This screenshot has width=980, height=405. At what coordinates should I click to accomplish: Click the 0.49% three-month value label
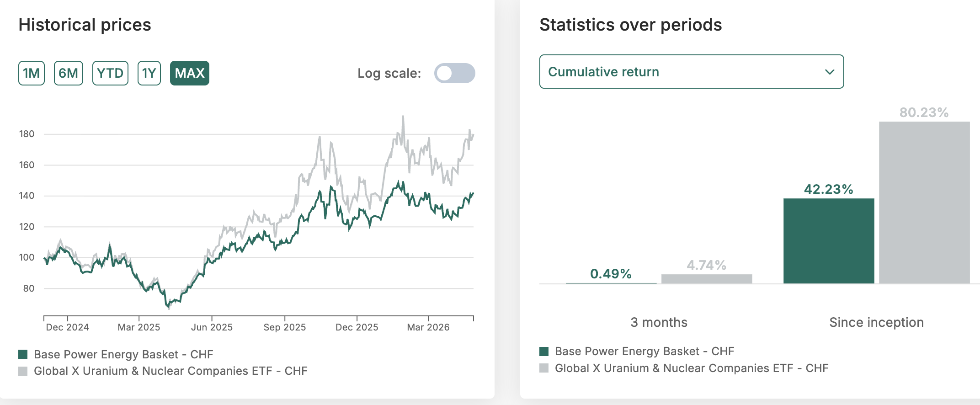(611, 274)
